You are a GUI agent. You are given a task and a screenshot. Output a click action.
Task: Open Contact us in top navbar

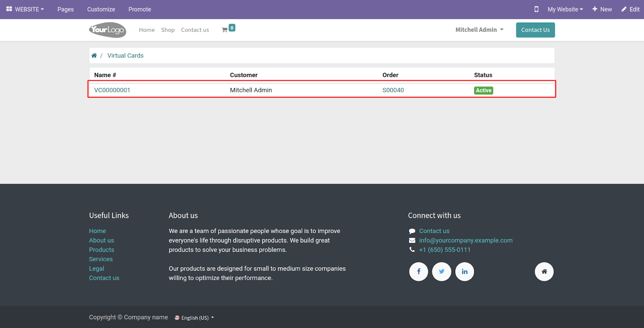click(195, 30)
